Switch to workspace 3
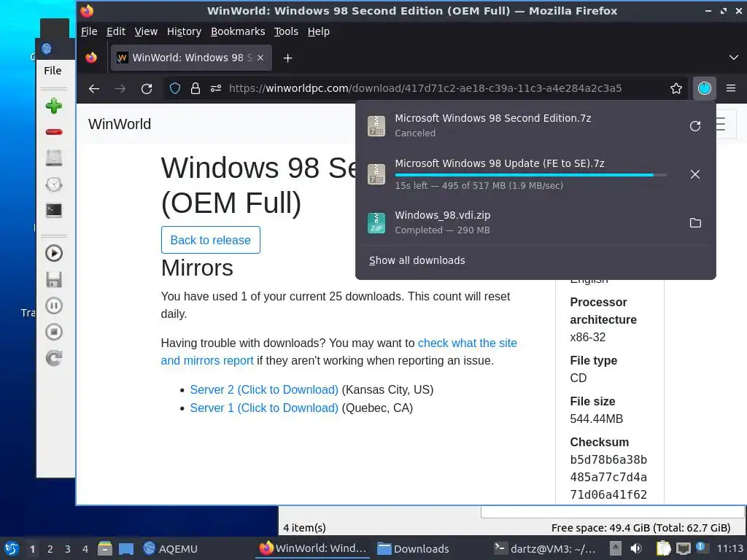 [x=67, y=549]
